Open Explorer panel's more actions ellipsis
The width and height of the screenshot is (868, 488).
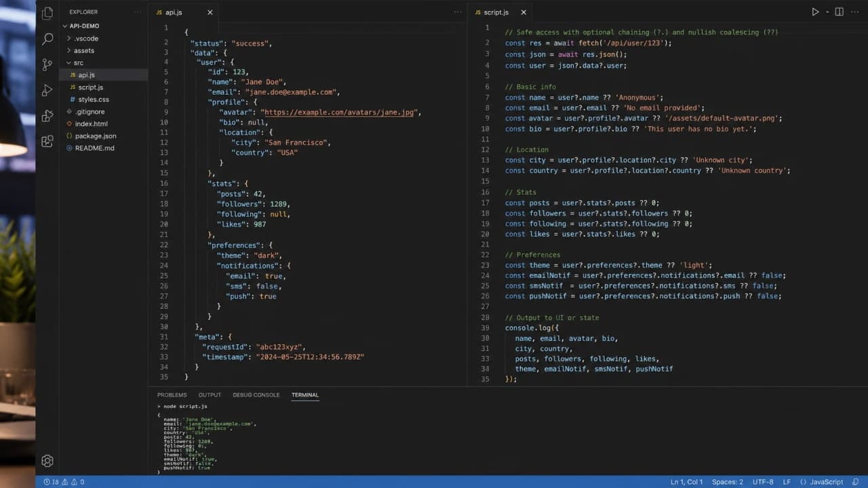point(138,12)
